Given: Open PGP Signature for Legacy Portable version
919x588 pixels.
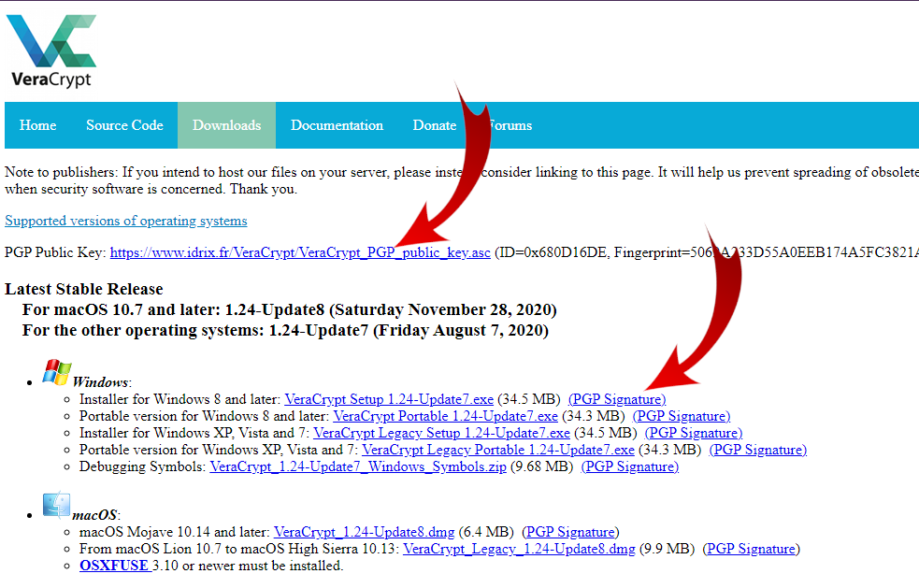Looking at the screenshot, I should [x=758, y=451].
